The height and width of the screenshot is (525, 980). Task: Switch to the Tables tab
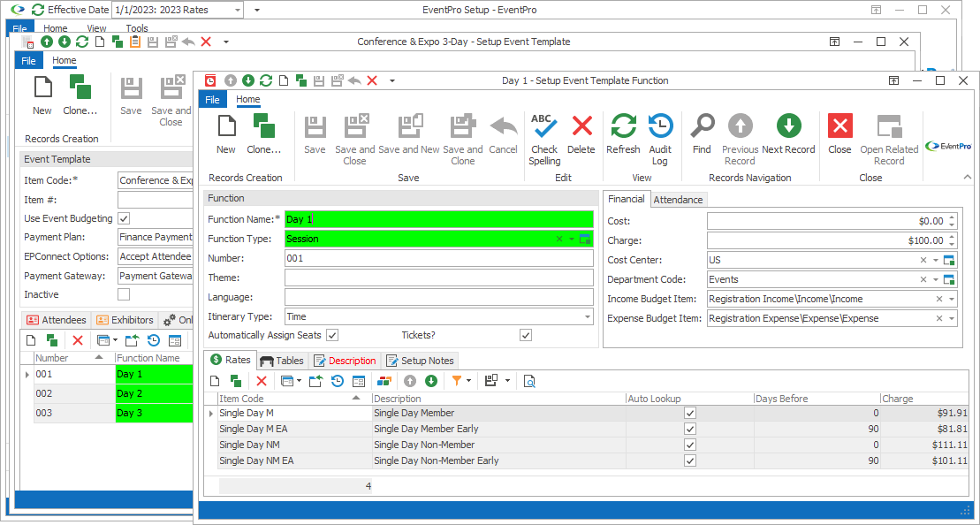pos(282,361)
